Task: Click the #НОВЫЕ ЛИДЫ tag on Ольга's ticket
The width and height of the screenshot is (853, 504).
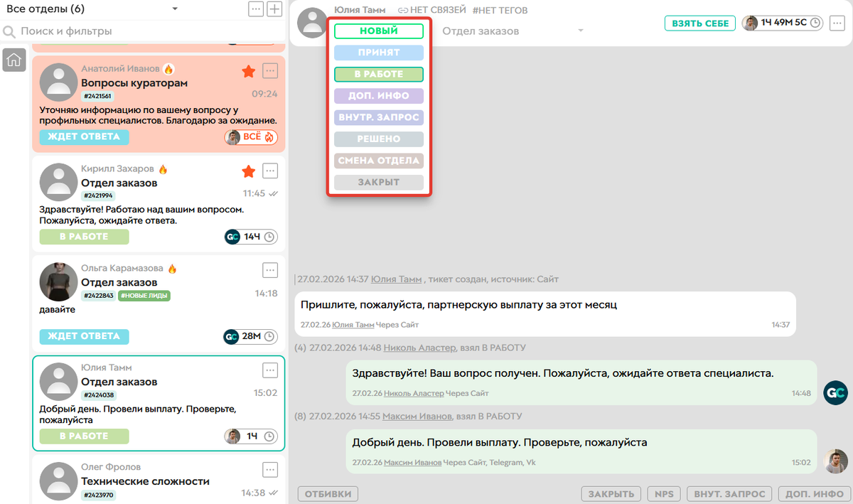Action: pyautogui.click(x=144, y=296)
